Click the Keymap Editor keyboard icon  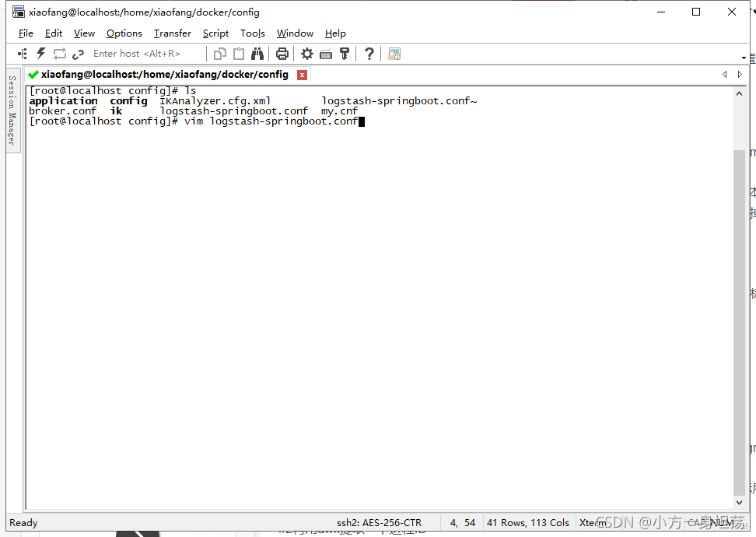pos(326,54)
